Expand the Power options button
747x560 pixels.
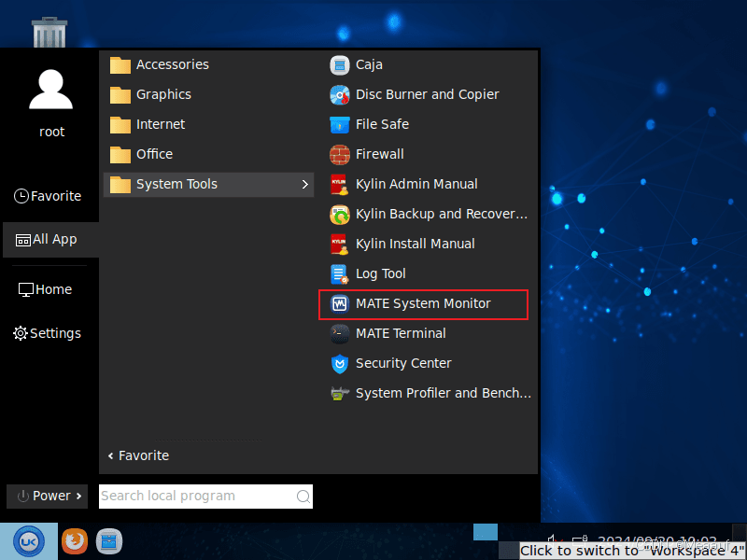pyautogui.click(x=48, y=497)
